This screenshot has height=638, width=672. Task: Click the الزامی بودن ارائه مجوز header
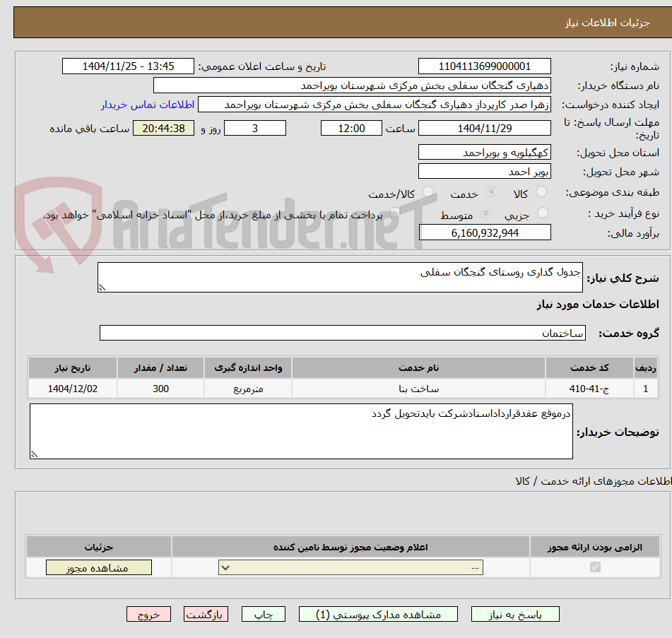[x=595, y=547]
